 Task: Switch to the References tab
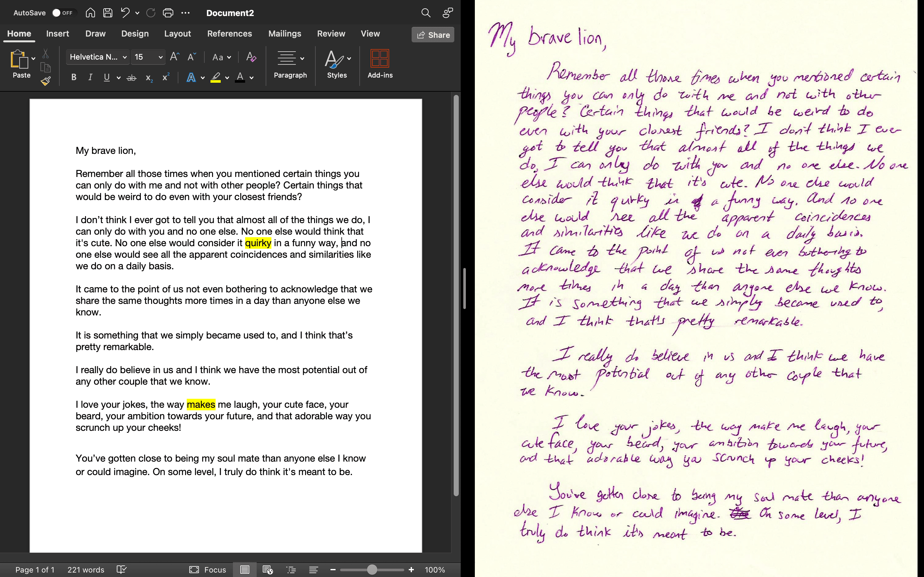229,34
